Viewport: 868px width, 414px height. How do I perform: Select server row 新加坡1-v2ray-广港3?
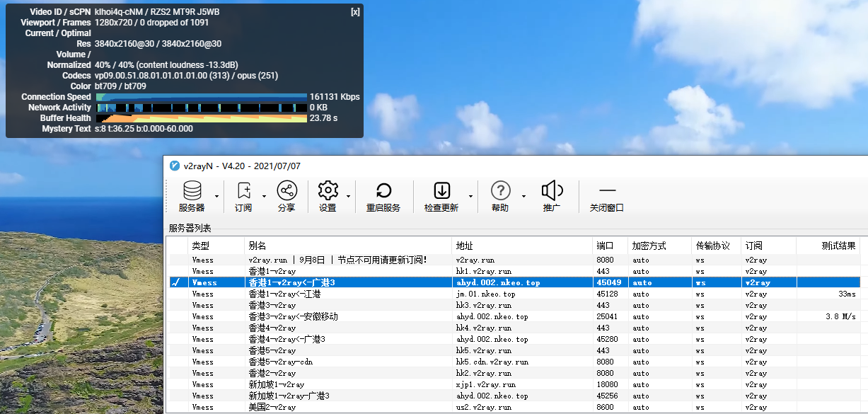(514, 396)
